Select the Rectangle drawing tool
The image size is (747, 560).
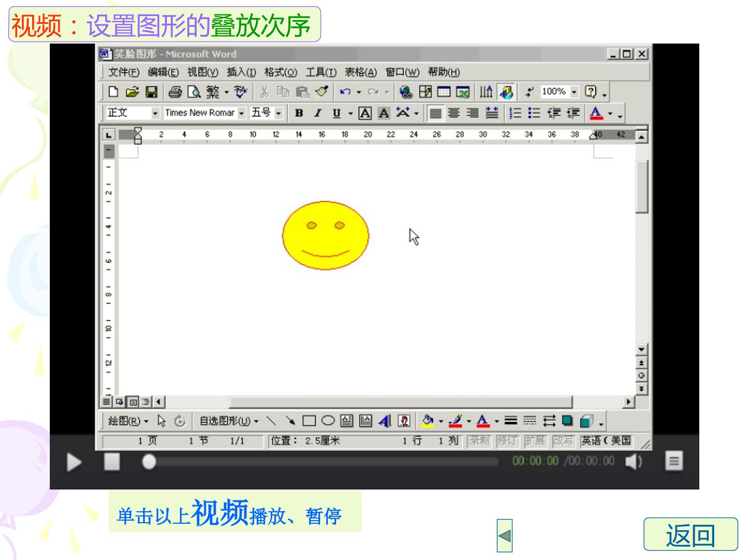click(309, 421)
